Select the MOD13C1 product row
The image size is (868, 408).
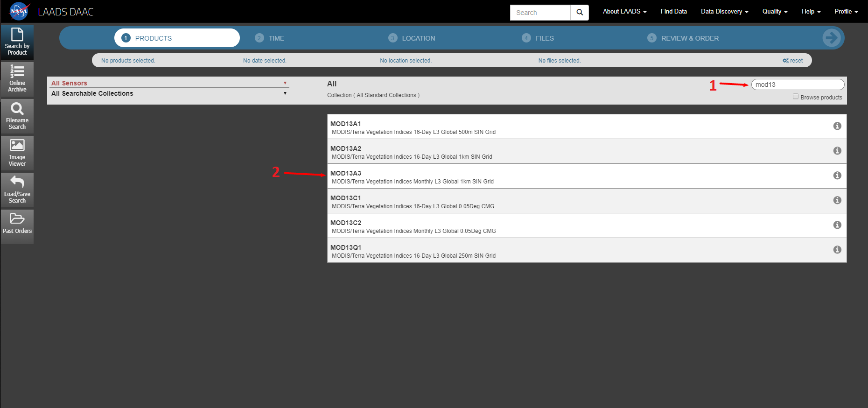[587, 201]
